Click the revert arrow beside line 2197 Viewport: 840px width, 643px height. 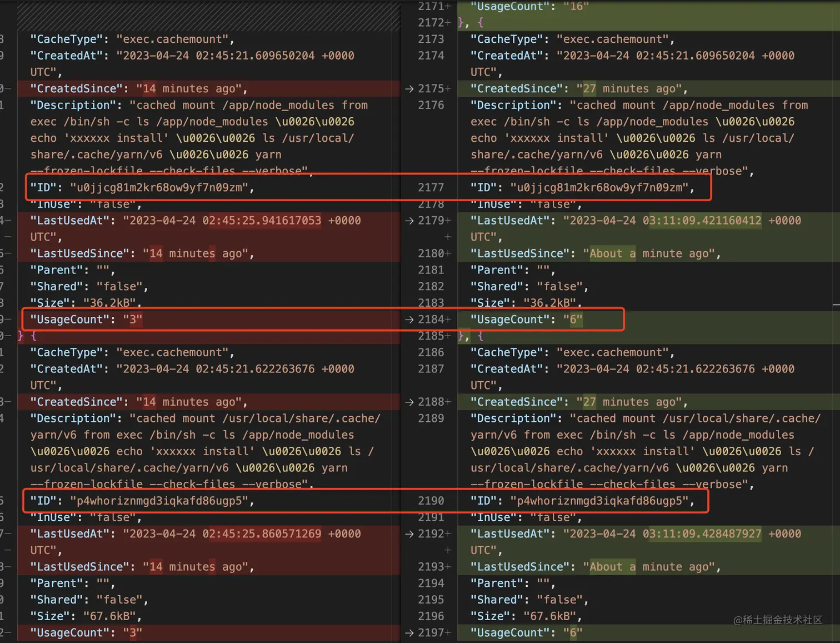[409, 633]
